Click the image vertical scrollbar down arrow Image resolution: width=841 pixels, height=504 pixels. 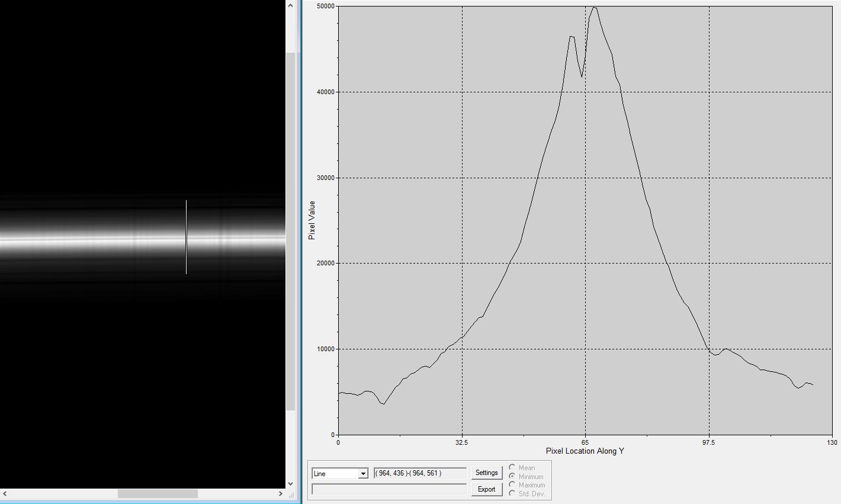tap(290, 484)
